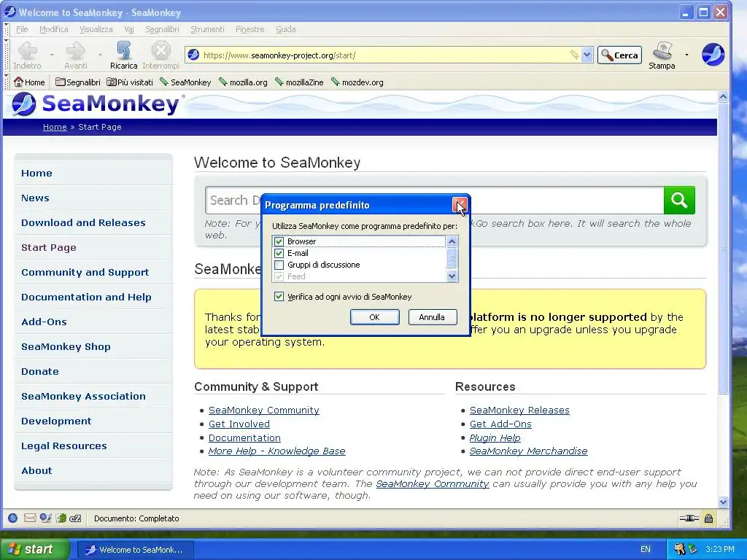747x560 pixels.
Task: Open Home from the bookmarks toolbar
Action: (x=29, y=82)
